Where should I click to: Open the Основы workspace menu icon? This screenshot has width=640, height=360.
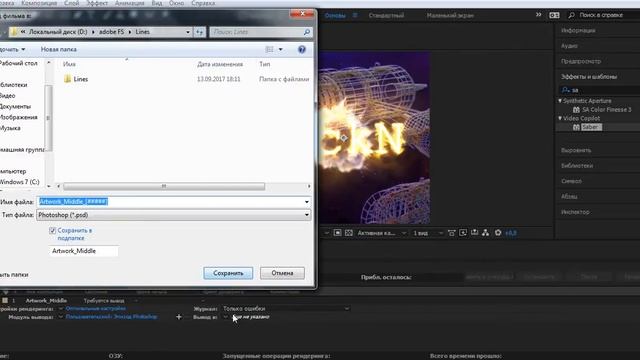click(x=355, y=16)
